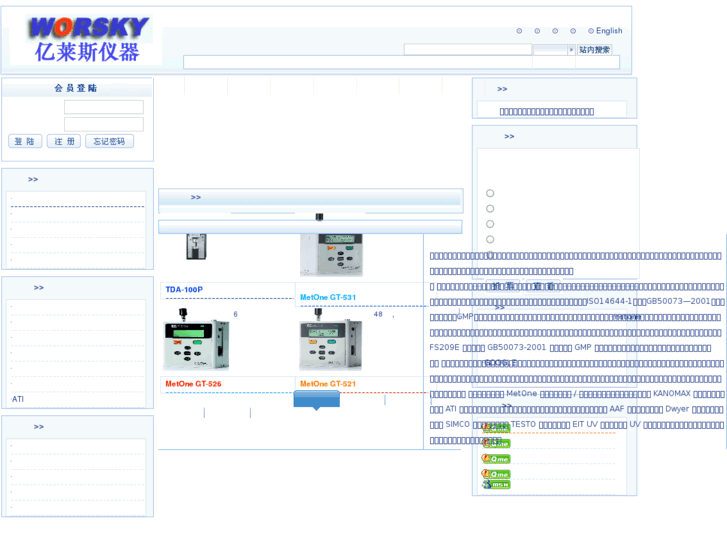The image size is (727, 545).
Task: Open the TDA-100P product link
Action: (184, 289)
